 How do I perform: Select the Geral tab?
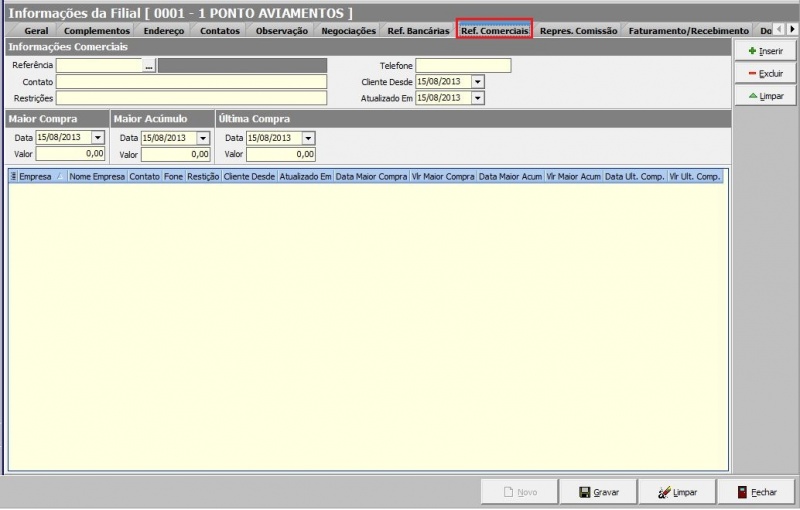35,31
